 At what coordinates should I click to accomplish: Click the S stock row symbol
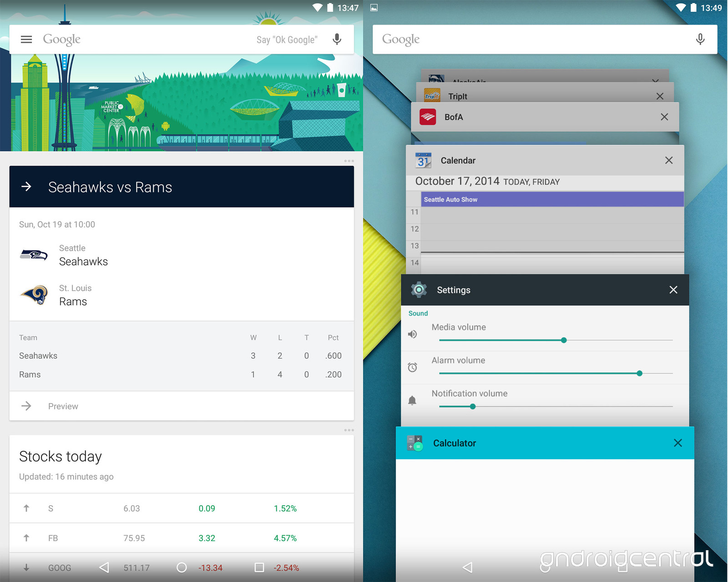(51, 508)
